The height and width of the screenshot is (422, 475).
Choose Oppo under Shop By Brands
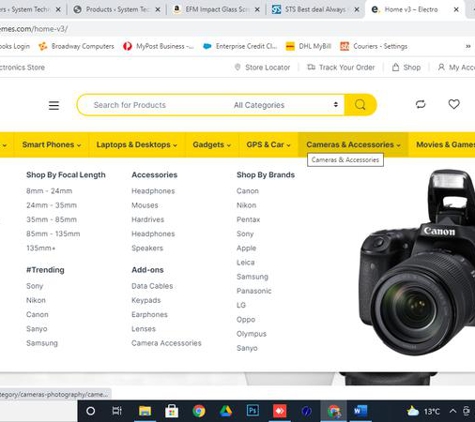coord(246,320)
